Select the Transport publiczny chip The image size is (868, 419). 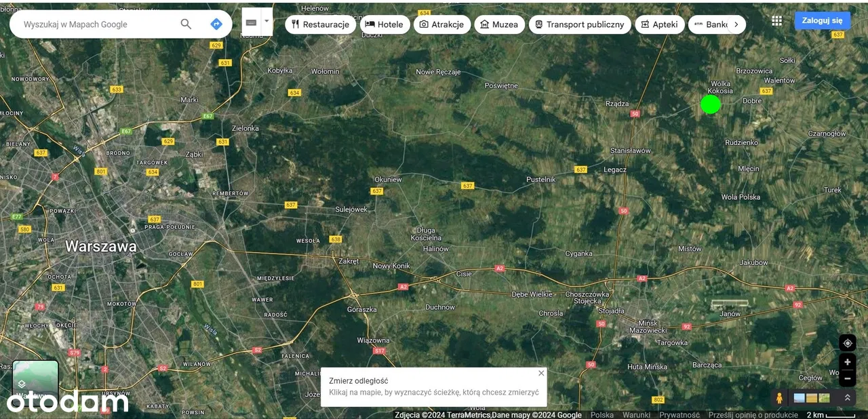579,24
